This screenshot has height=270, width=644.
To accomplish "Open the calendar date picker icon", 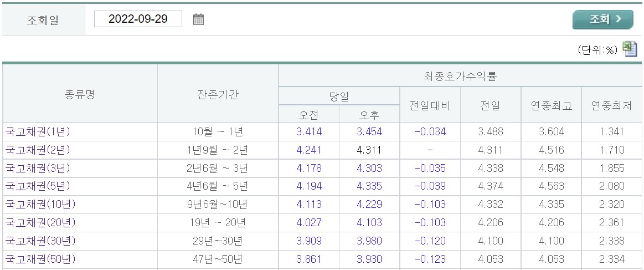I will click(198, 19).
